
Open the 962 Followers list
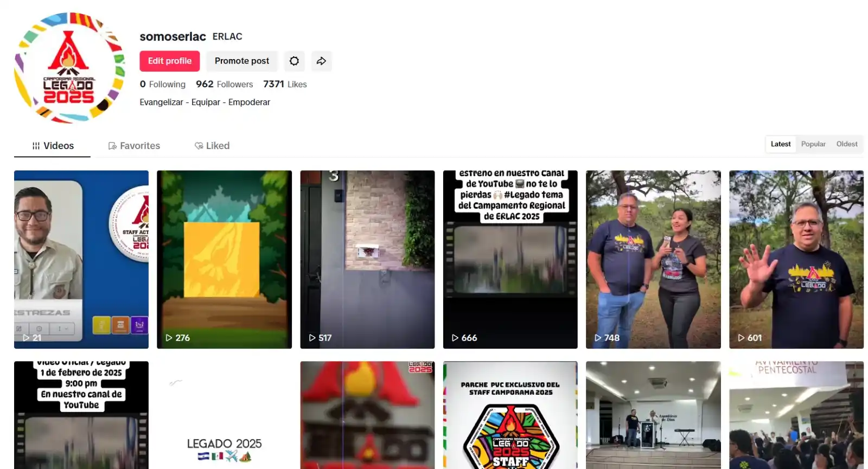[x=224, y=84]
